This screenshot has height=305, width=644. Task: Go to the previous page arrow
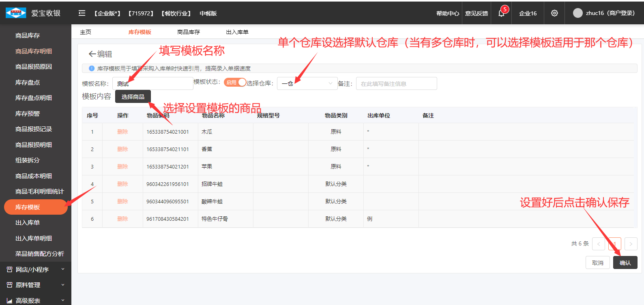click(x=598, y=244)
